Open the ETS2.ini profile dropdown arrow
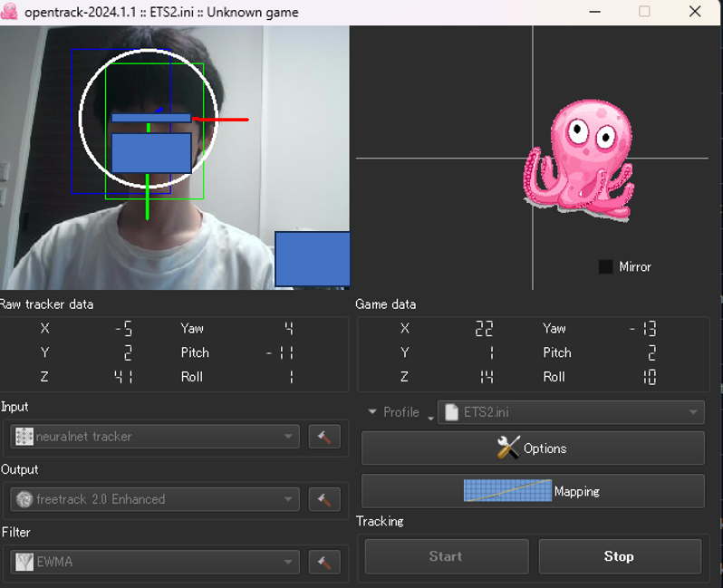This screenshot has height=588, width=723. (x=693, y=412)
